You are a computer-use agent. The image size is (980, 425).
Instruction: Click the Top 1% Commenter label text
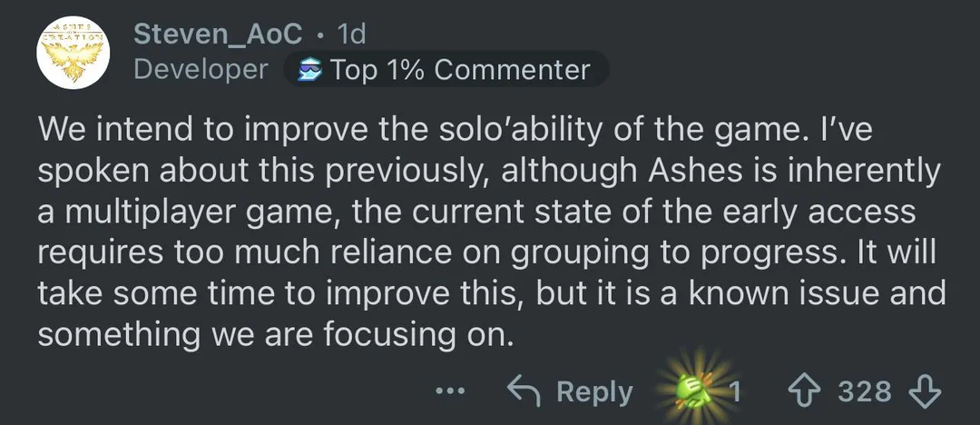[460, 70]
